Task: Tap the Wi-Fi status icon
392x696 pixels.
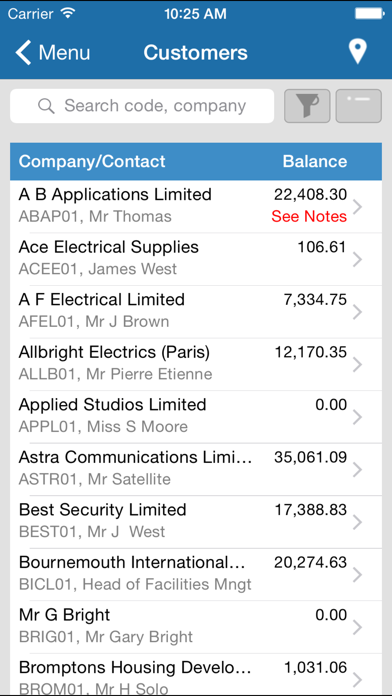Action: [67, 13]
